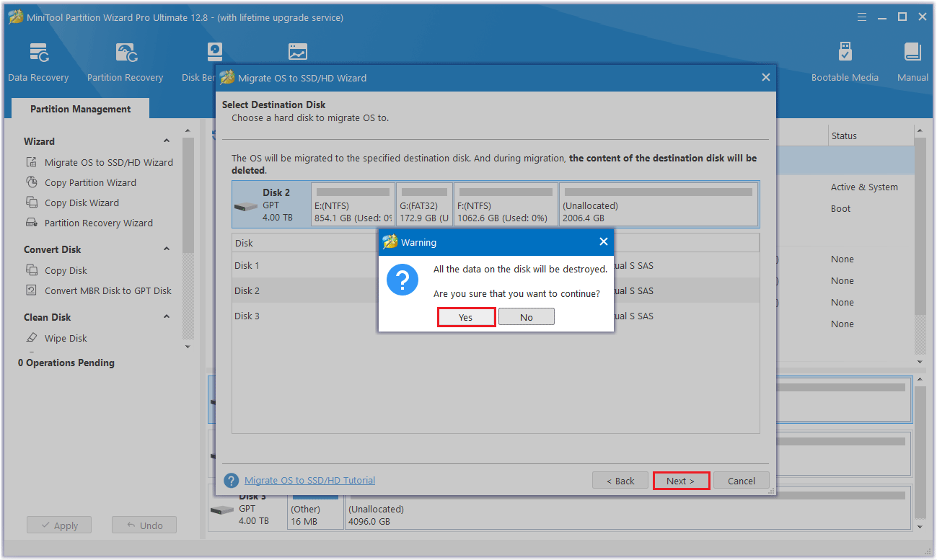This screenshot has width=937, height=560.
Task: Collapse the Wizard sidebar section
Action: pos(167,141)
